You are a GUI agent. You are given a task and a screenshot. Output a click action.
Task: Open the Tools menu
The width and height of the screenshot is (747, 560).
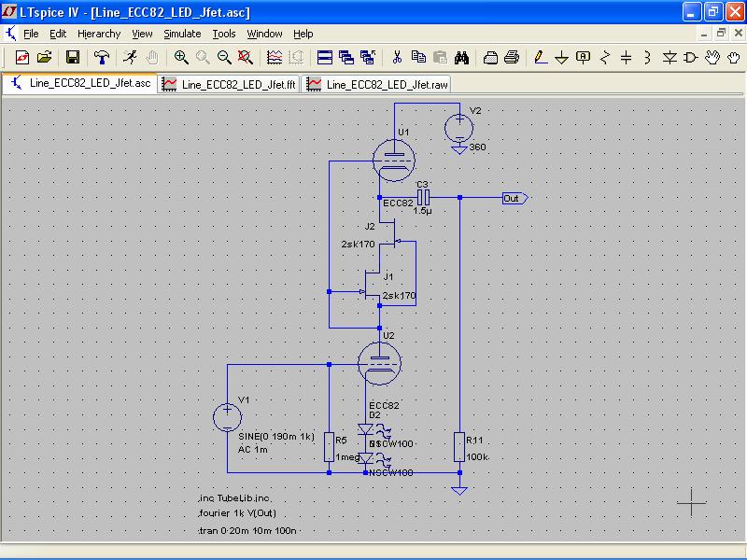pos(224,34)
